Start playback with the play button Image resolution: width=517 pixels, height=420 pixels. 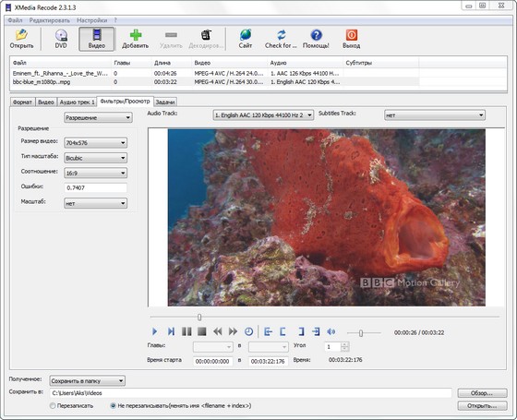tap(155, 331)
